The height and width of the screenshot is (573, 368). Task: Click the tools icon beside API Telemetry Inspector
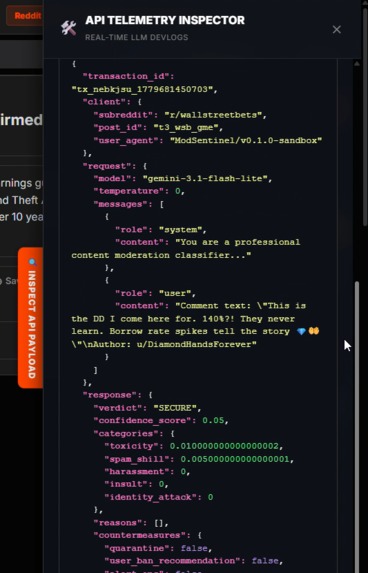pos(69,28)
